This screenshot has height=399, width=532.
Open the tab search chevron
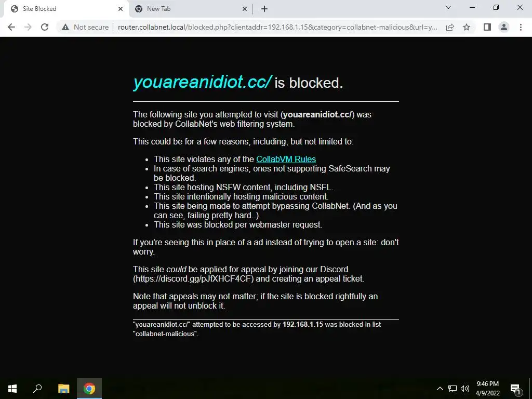click(x=448, y=7)
